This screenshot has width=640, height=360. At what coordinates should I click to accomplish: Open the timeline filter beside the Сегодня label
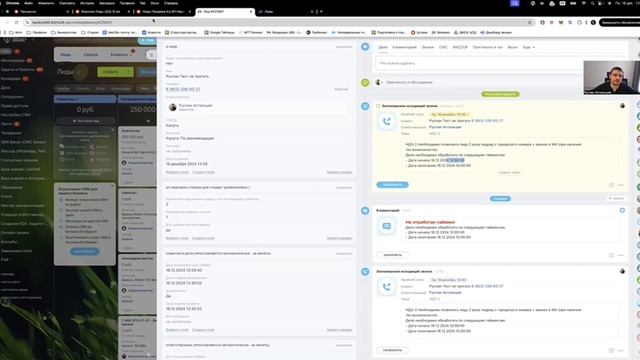tap(616, 198)
